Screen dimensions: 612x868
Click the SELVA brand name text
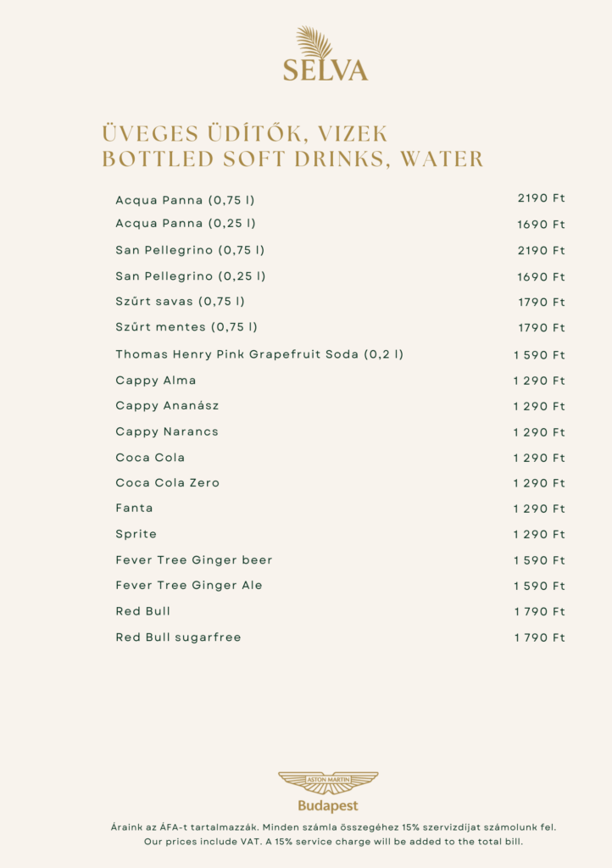325,70
